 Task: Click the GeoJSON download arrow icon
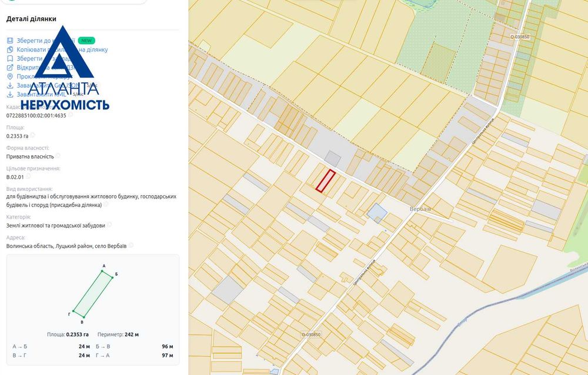[x=10, y=85]
